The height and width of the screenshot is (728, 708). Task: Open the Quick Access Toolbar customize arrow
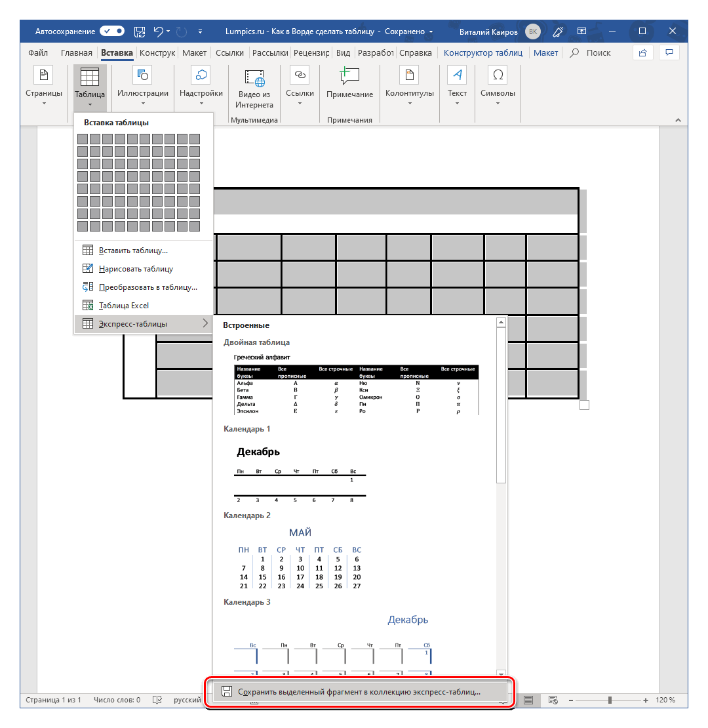pos(200,31)
